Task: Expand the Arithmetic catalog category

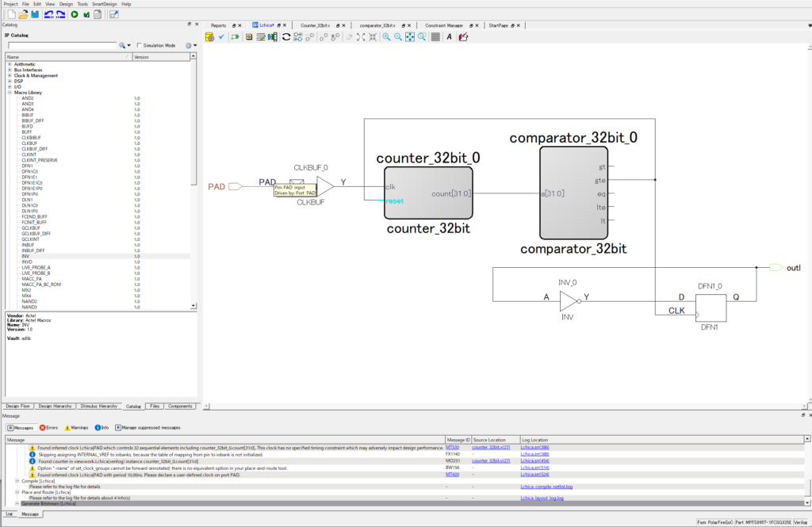Action: [x=10, y=64]
